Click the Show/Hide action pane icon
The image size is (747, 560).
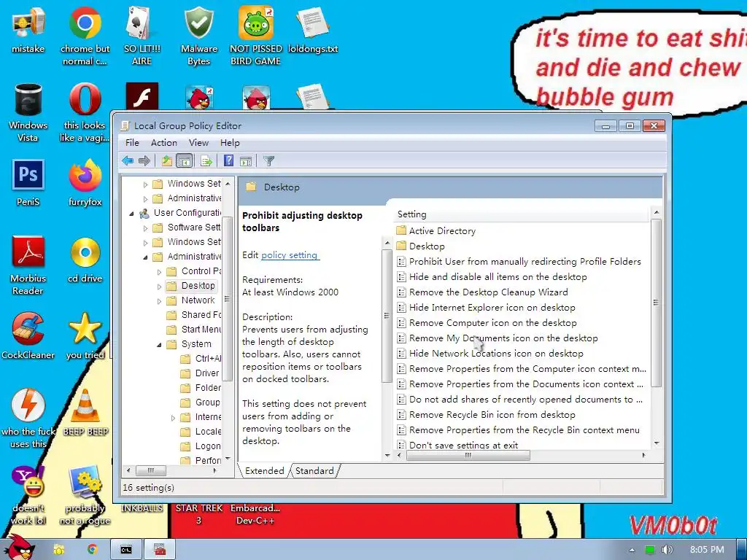point(246,161)
